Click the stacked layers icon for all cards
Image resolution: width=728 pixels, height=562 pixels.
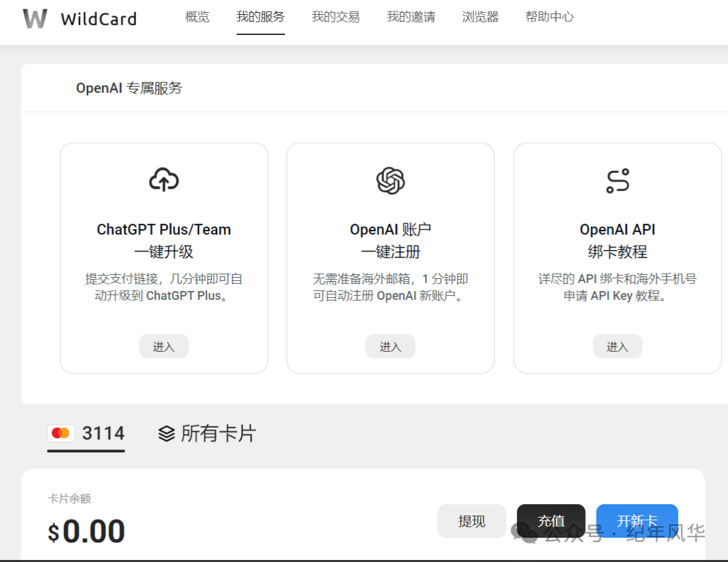(166, 433)
